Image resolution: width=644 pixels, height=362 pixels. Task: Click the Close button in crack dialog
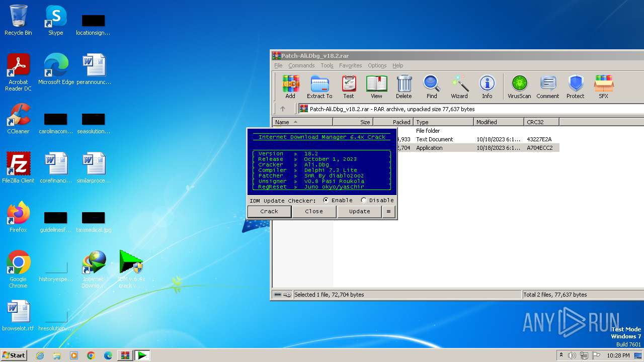click(x=314, y=212)
